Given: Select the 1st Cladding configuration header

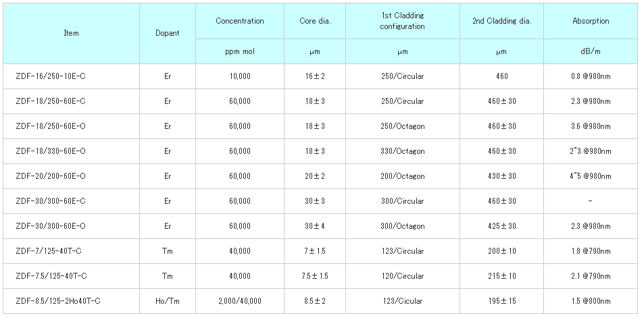Looking at the screenshot, I should [x=402, y=21].
